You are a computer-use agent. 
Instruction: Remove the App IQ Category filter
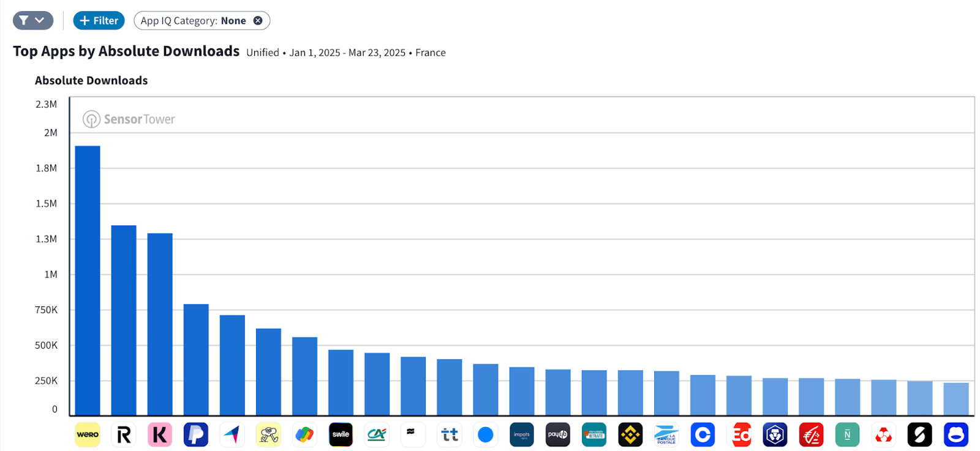coord(258,20)
